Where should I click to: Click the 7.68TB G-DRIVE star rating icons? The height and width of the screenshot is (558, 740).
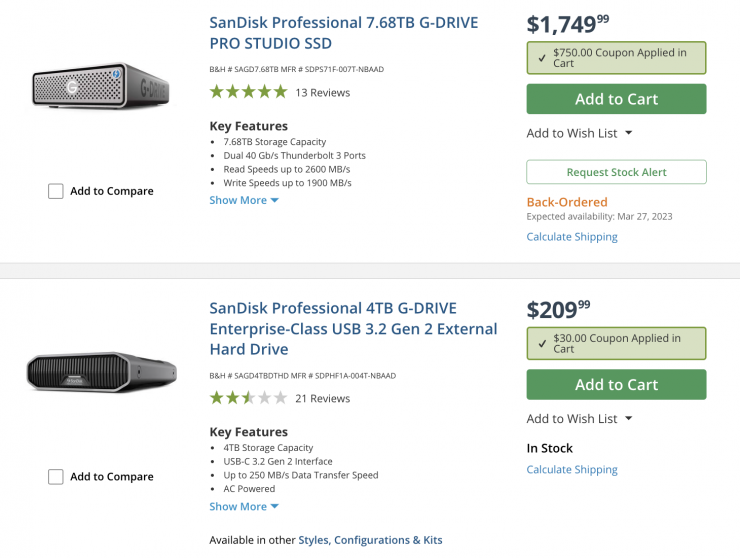pos(248,92)
